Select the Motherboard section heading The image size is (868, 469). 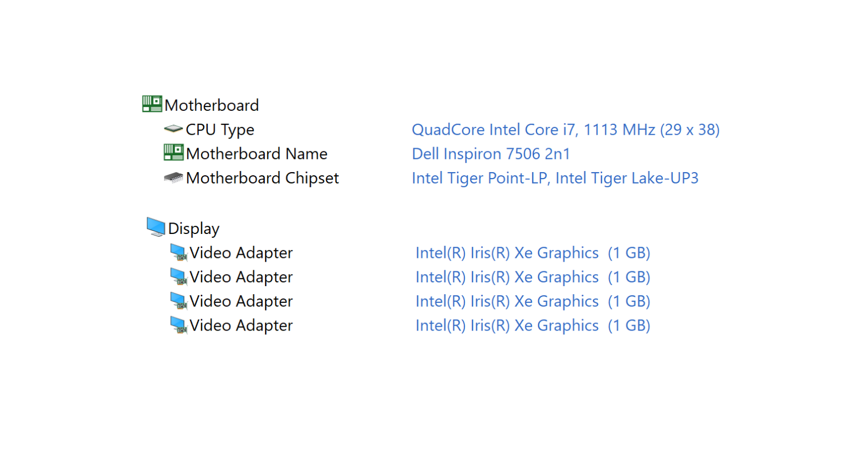tap(212, 105)
